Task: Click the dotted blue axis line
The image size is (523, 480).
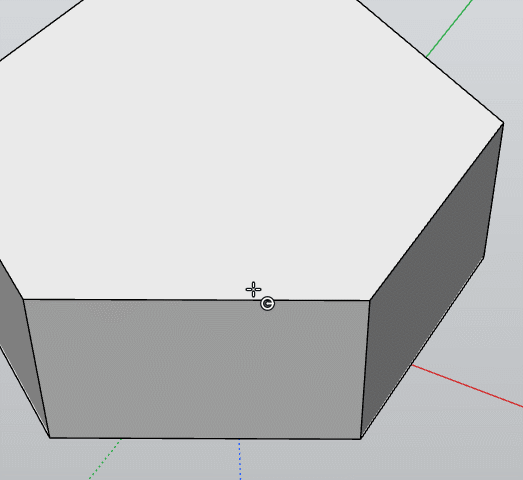Action: (240, 460)
